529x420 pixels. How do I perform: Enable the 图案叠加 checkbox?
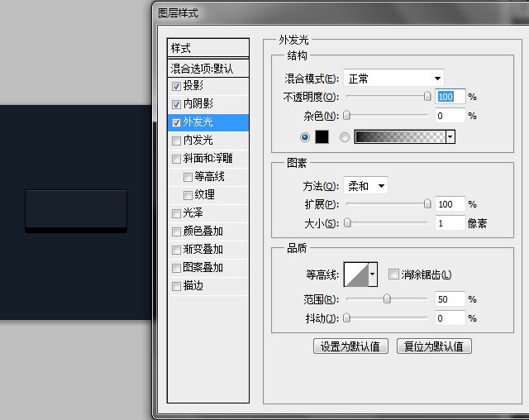(176, 268)
